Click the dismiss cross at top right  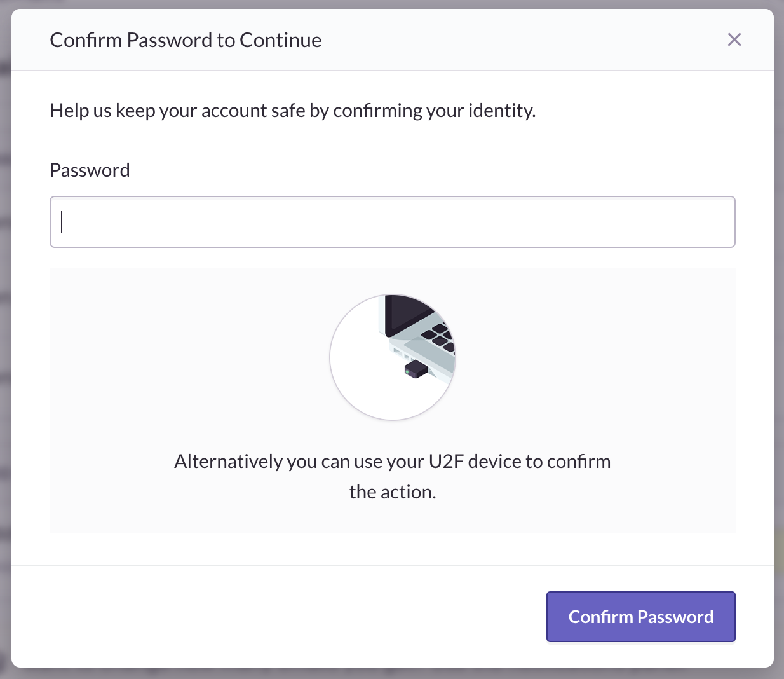(734, 39)
